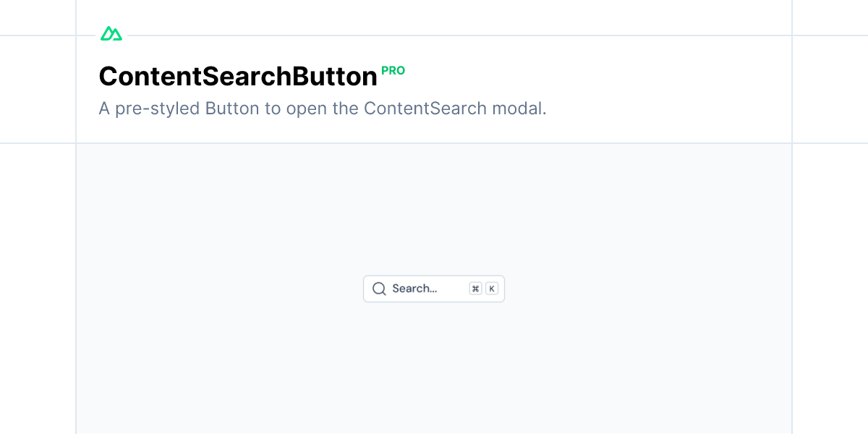Click the word "ContentSearch" in the description

425,109
